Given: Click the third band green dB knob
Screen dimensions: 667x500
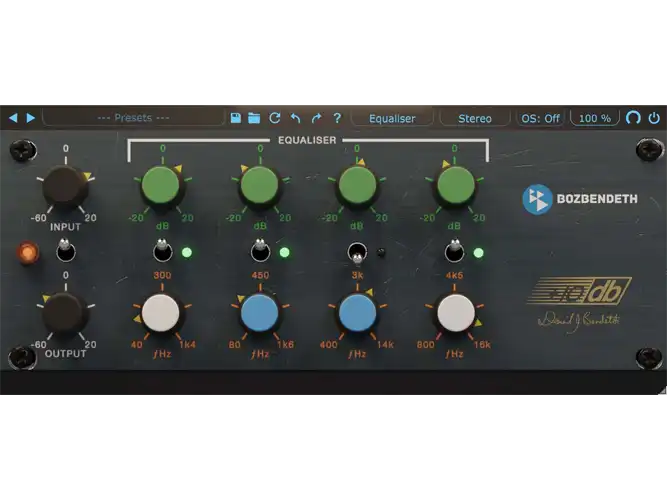Looking at the screenshot, I should tap(357, 186).
